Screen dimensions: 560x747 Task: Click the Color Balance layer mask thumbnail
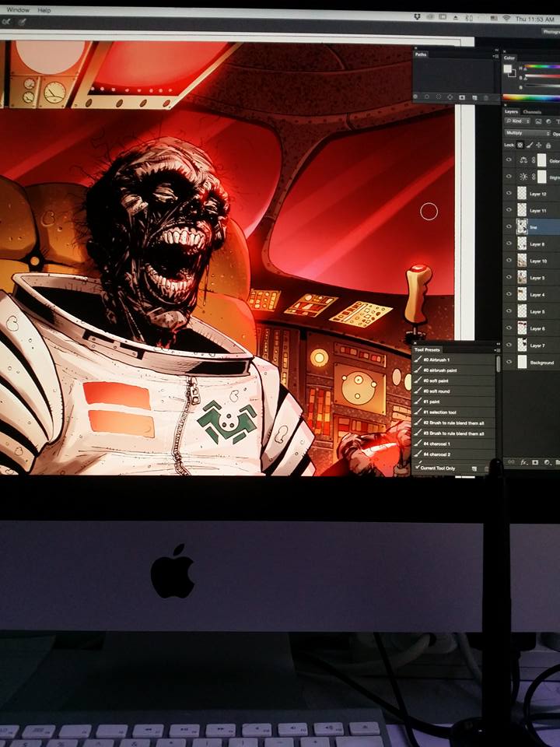click(541, 160)
